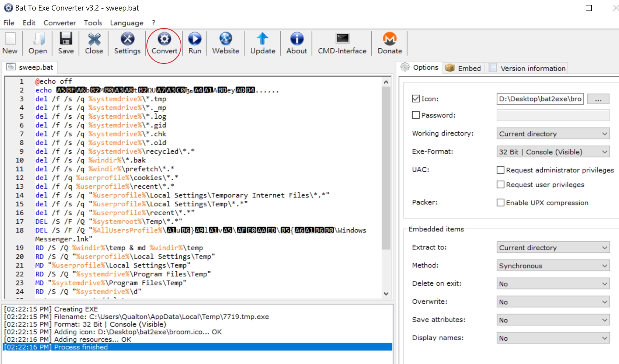
Task: Open the Edit menu
Action: coord(29,23)
